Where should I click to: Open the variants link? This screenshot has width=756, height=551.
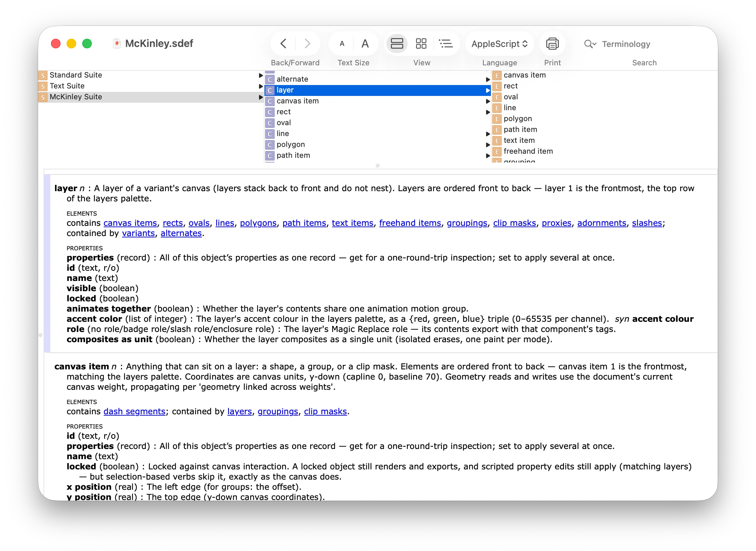138,233
